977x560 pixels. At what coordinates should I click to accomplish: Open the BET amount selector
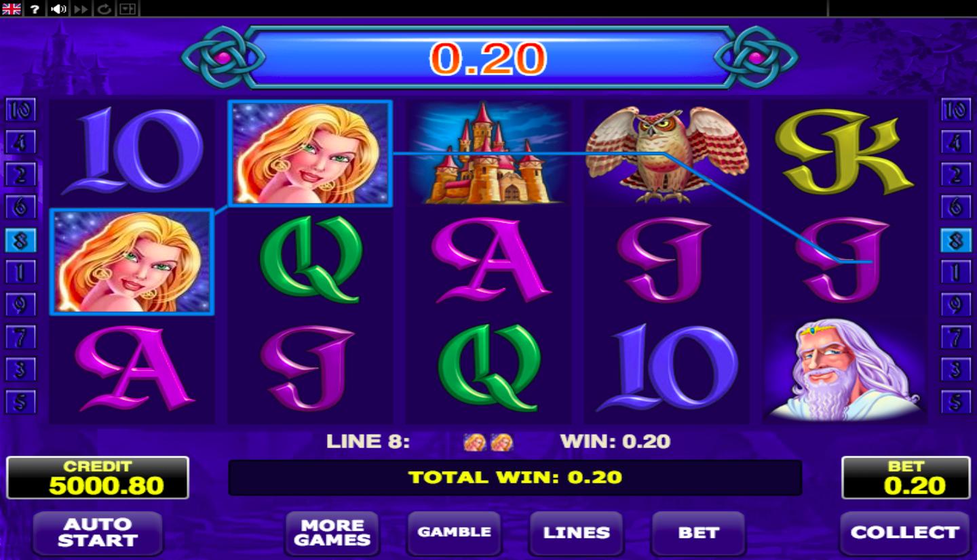click(x=698, y=532)
